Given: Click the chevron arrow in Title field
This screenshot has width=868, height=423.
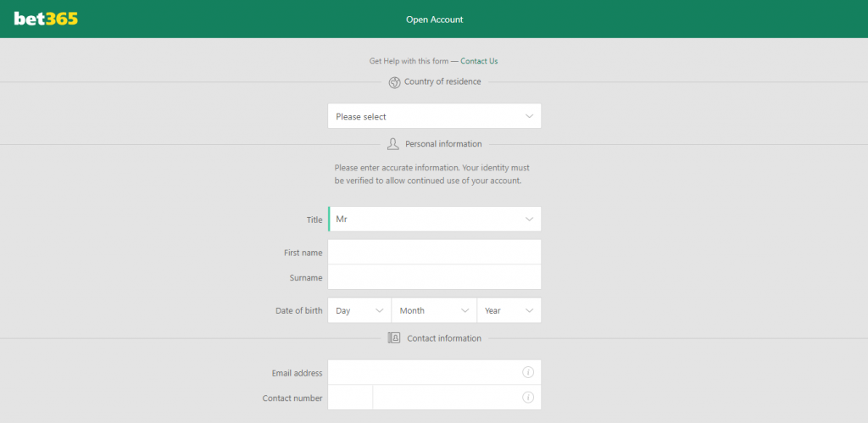Looking at the screenshot, I should 529,220.
